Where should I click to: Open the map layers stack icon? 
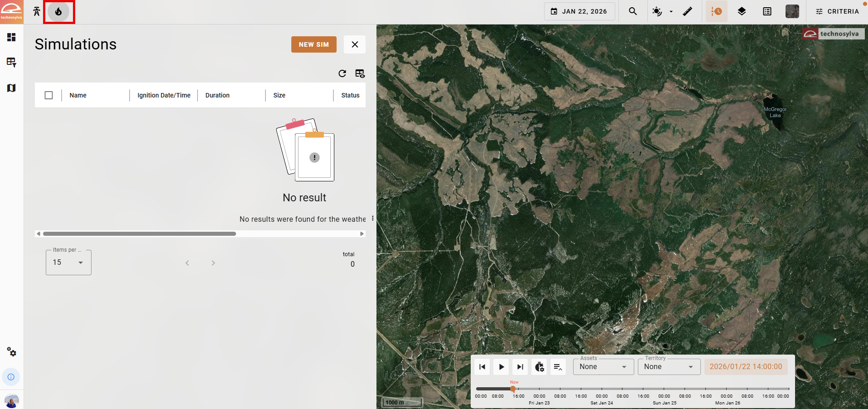(x=741, y=11)
